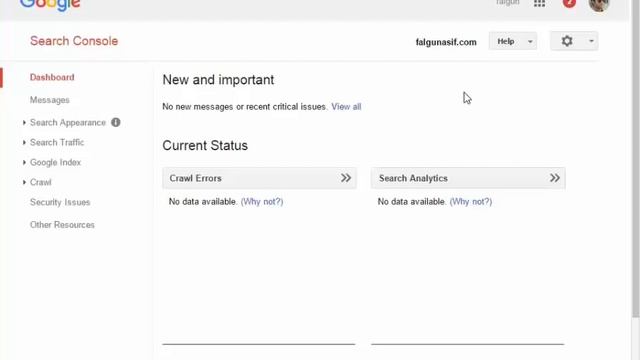Click the Search Appearance info icon

tap(116, 122)
